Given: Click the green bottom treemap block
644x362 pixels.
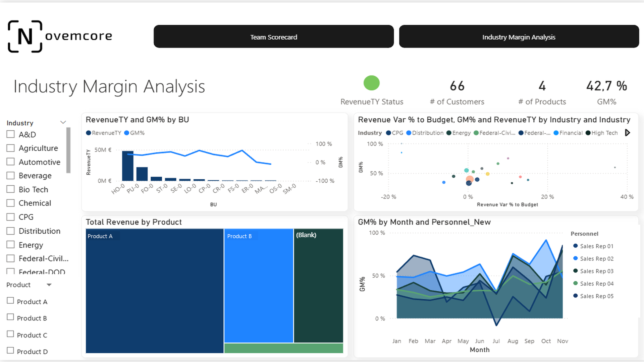Looking at the screenshot, I should tap(284, 348).
